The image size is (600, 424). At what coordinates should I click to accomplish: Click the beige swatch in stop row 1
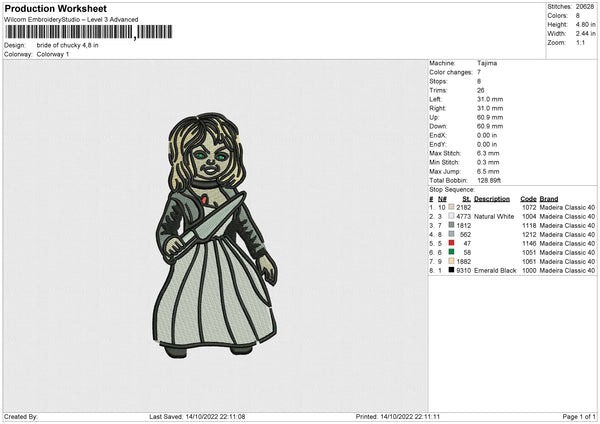pyautogui.click(x=451, y=207)
